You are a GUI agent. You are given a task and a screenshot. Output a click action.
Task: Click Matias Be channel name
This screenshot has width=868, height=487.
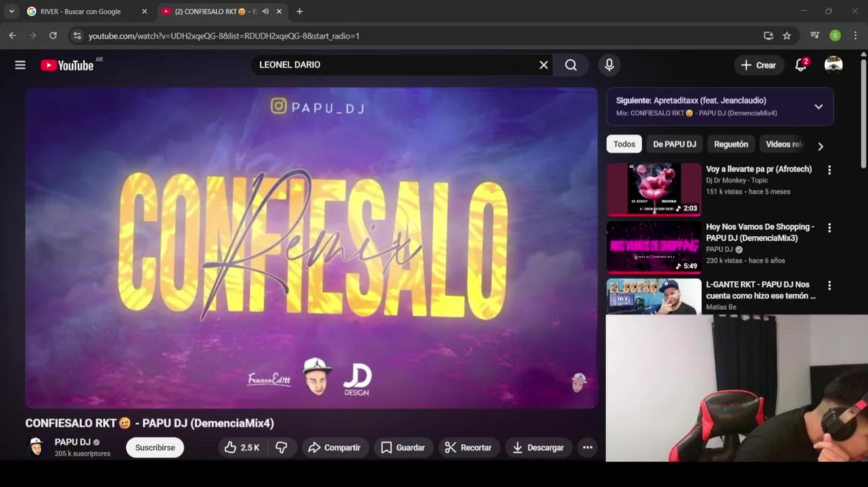click(x=721, y=307)
